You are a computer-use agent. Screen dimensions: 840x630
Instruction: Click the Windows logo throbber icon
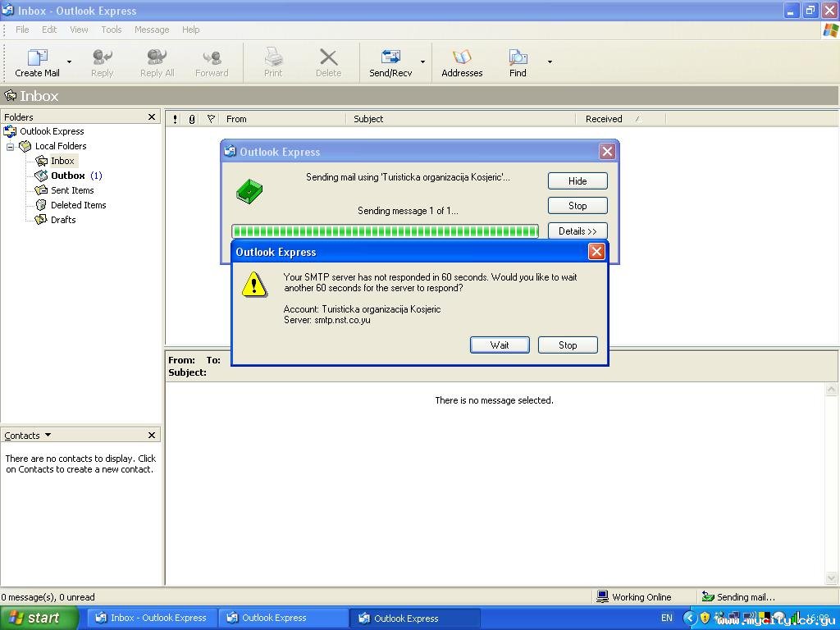click(830, 30)
